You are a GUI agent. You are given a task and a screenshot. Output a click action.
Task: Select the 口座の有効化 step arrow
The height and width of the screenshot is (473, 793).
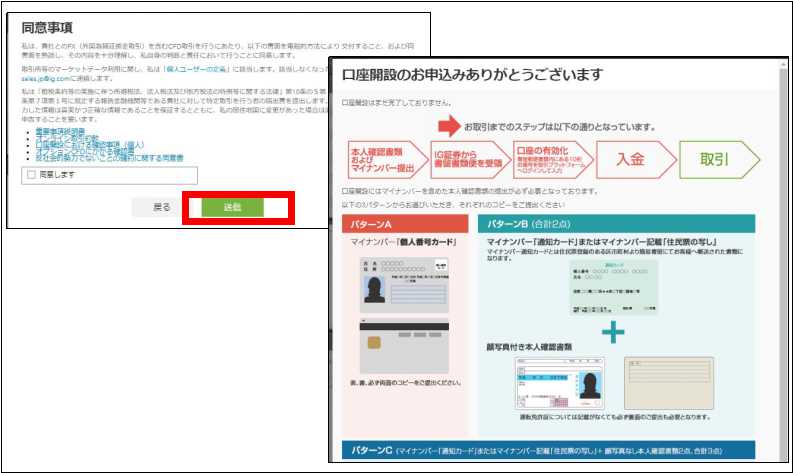point(548,159)
